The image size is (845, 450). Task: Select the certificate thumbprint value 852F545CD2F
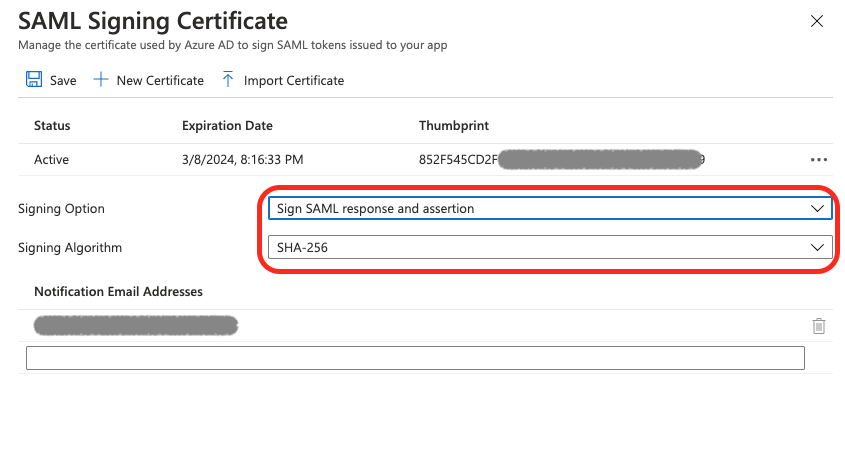click(x=458, y=160)
